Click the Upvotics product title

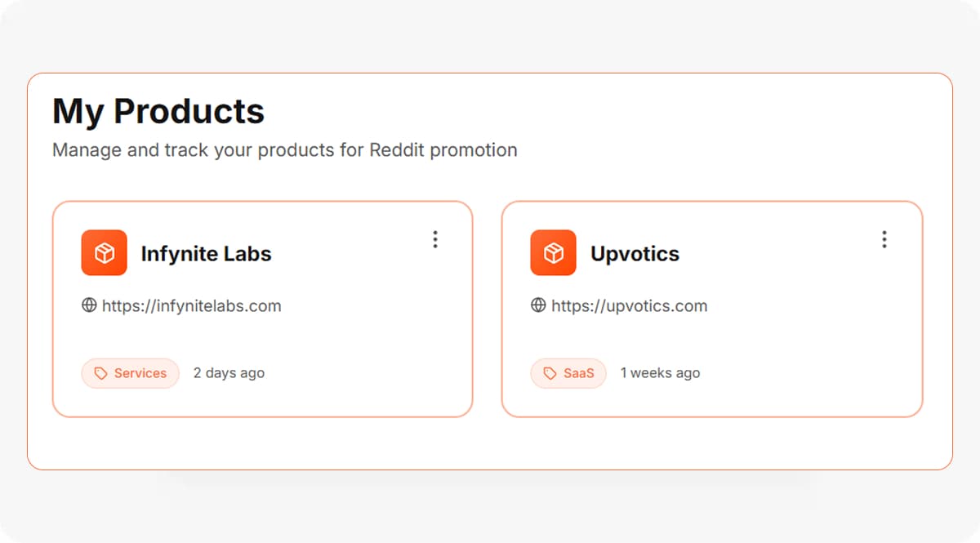tap(635, 253)
